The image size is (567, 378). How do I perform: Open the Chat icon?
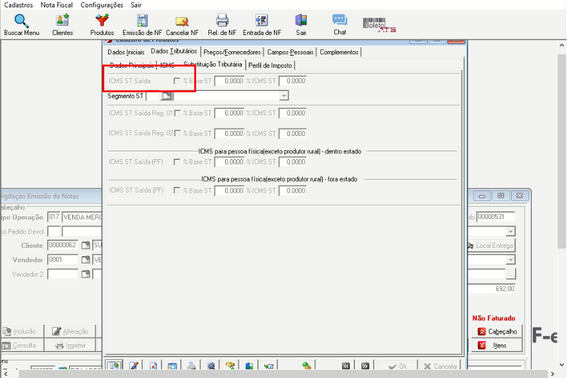coord(340,20)
